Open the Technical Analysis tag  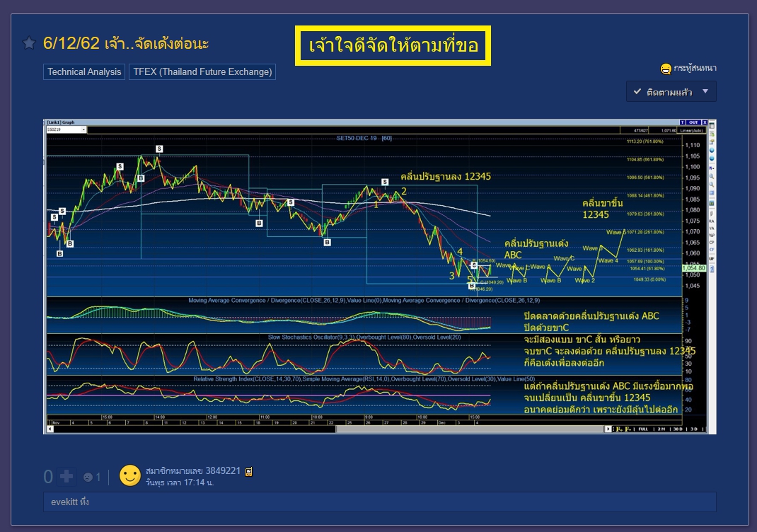[84, 72]
